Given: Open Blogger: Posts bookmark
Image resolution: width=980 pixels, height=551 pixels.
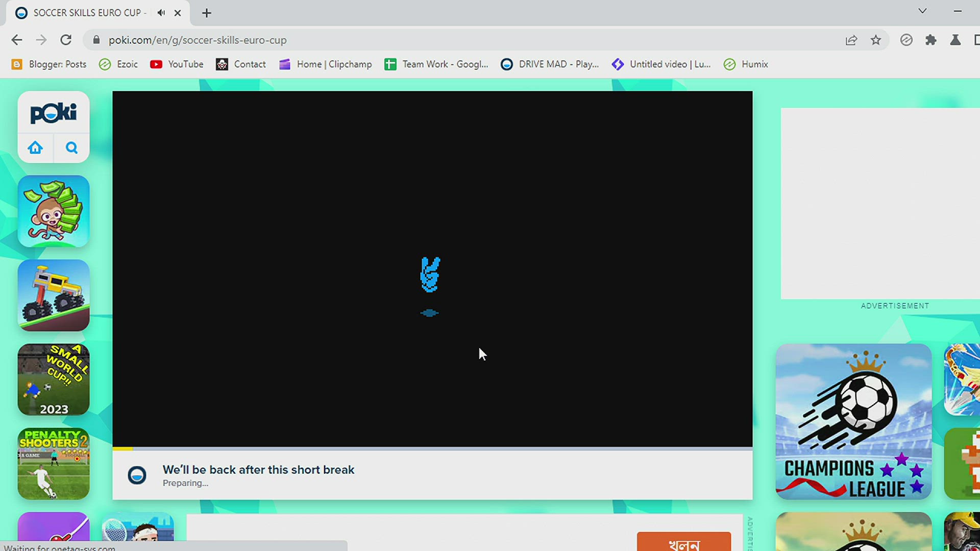Looking at the screenshot, I should (x=49, y=64).
